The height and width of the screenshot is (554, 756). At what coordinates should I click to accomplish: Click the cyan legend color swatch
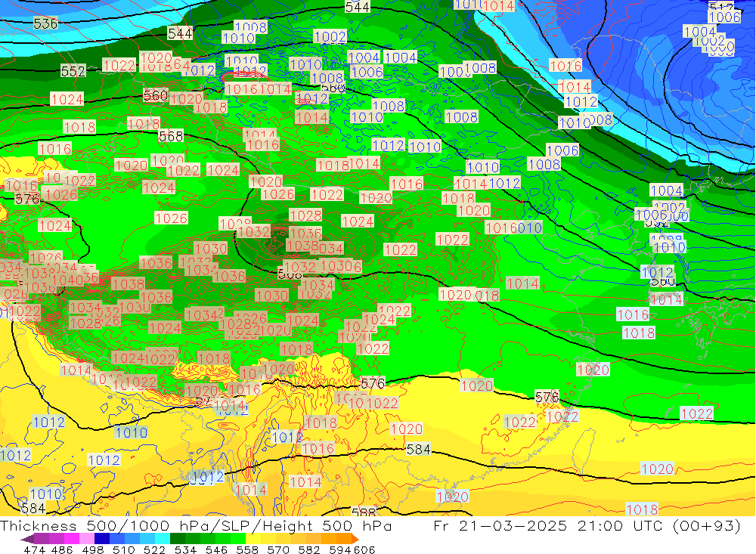163,539
